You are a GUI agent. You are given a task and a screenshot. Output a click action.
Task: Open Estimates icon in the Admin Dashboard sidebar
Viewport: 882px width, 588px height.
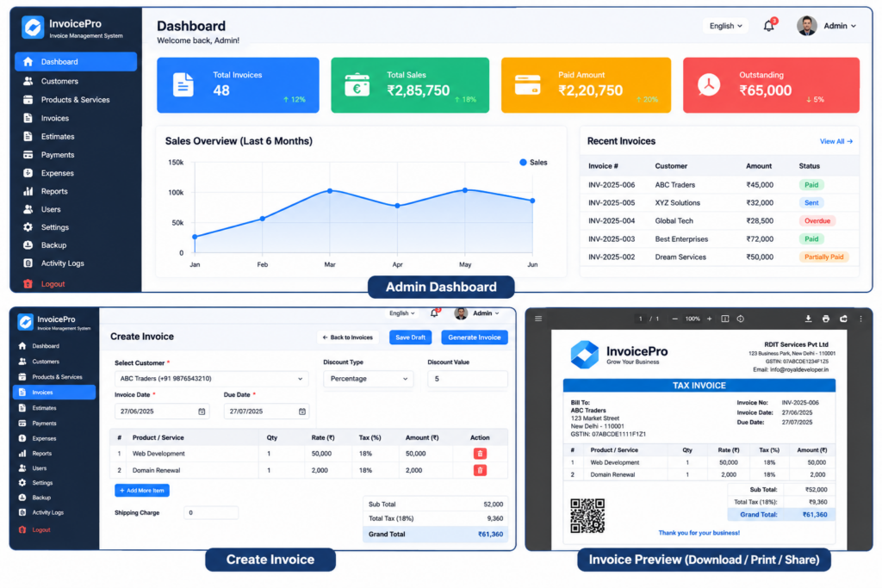point(28,136)
